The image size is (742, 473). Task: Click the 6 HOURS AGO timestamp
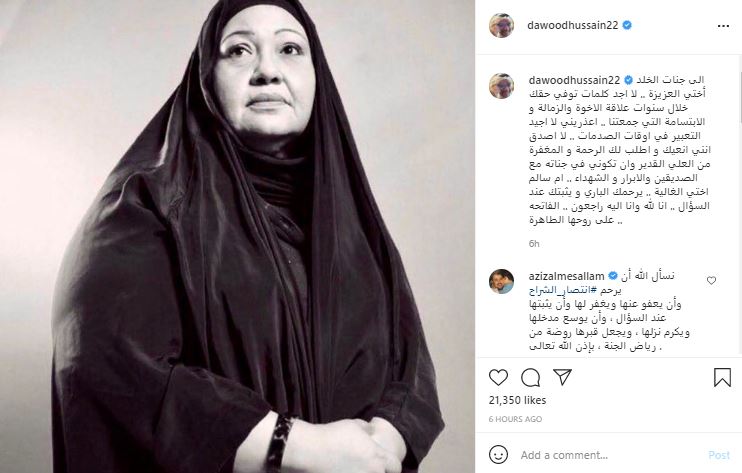[515, 419]
